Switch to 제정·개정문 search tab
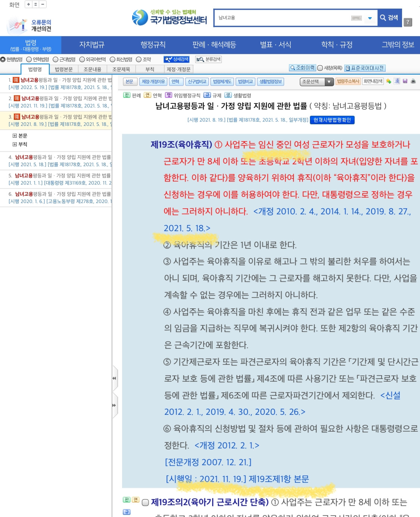The image size is (420, 517). point(178,69)
